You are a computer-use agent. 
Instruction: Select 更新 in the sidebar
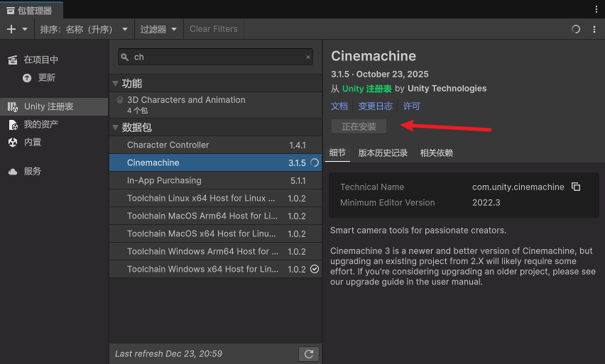click(x=54, y=78)
